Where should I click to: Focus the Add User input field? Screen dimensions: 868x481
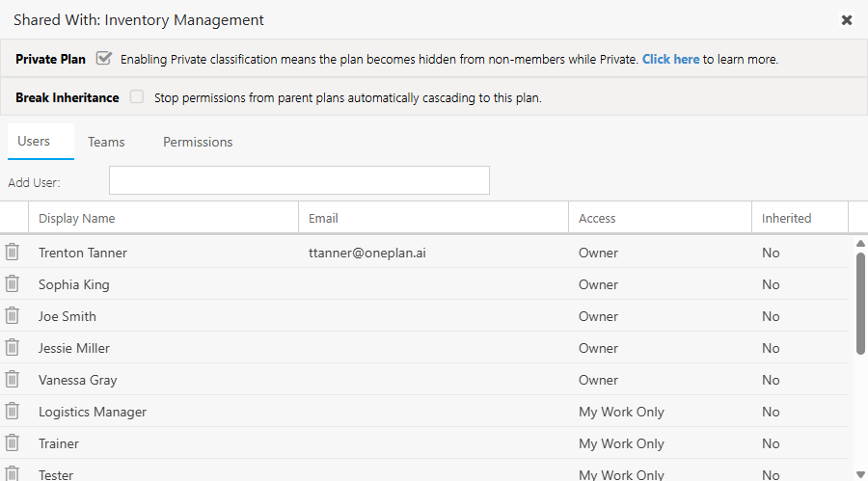299,180
